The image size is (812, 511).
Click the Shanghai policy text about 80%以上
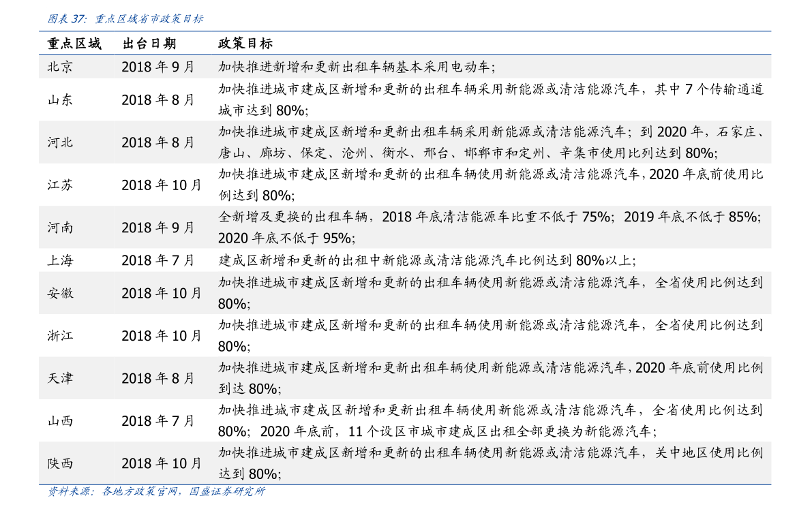tap(427, 260)
